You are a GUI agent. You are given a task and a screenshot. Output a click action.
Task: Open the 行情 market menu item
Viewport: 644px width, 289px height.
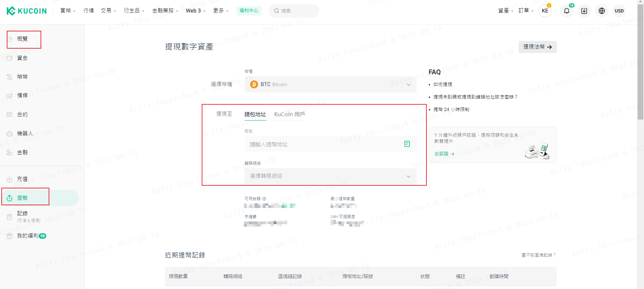click(89, 11)
